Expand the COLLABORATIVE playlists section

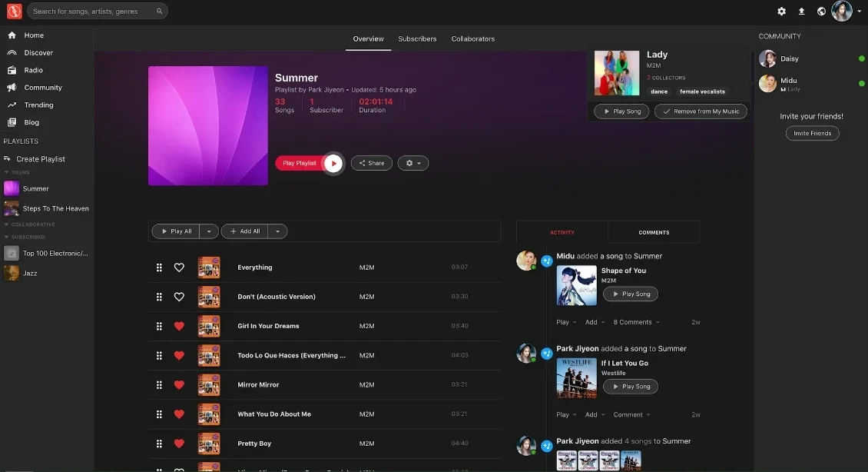click(x=7, y=224)
